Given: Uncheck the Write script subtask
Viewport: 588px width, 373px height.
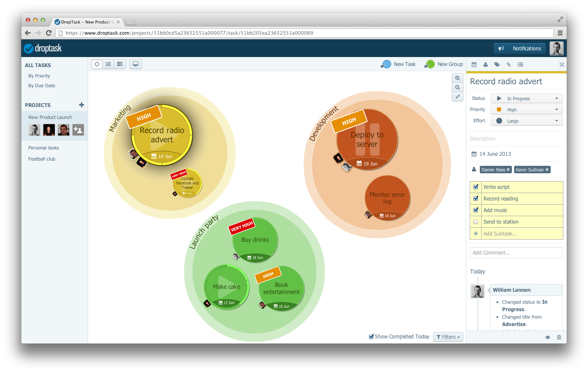Looking at the screenshot, I should [x=476, y=187].
